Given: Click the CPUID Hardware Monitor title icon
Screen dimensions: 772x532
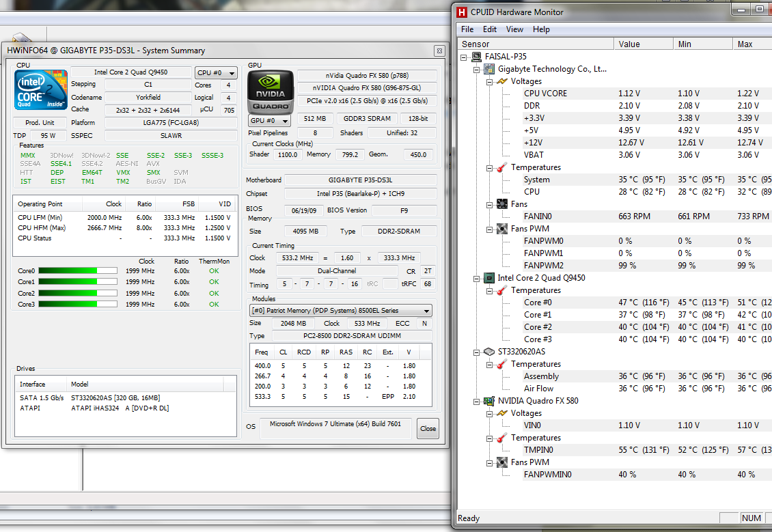Looking at the screenshot, I should click(x=461, y=12).
